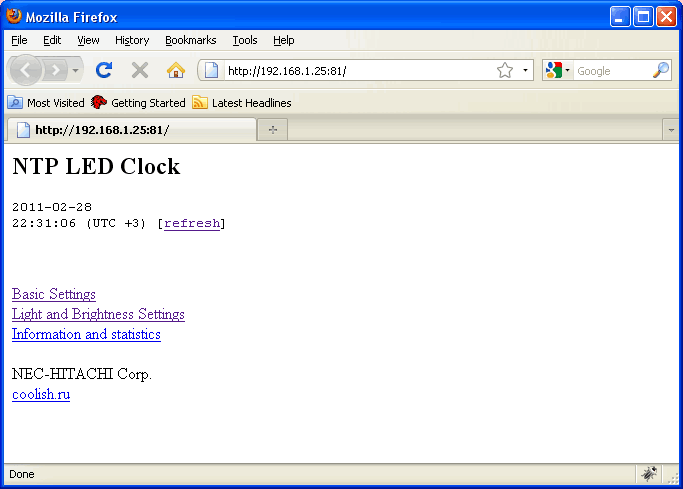
Task: Click the search magnifying glass icon
Action: tap(661, 70)
